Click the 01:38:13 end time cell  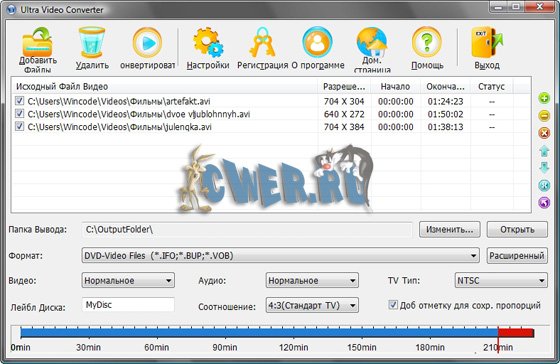(445, 127)
